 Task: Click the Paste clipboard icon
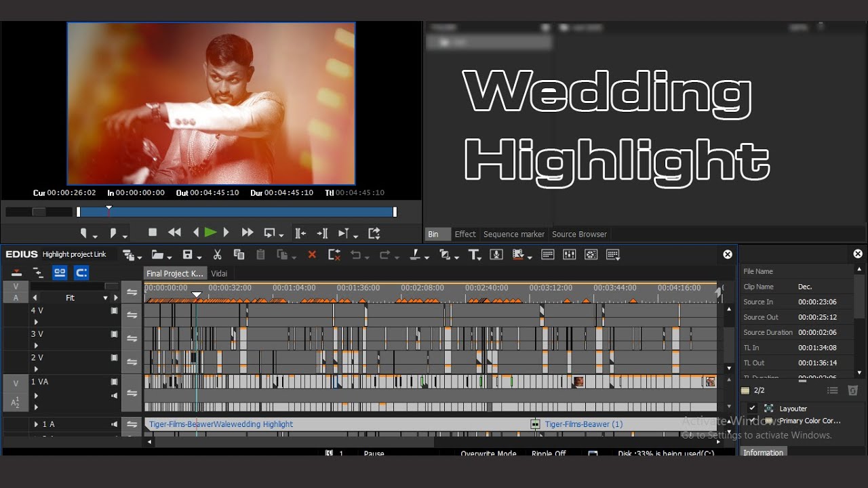tap(260, 255)
